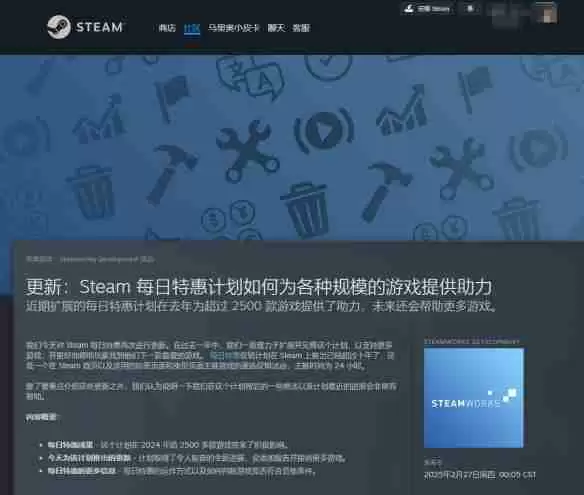Expand the blurred account name dropdown
Screen dimensions: 584x495
point(511,13)
